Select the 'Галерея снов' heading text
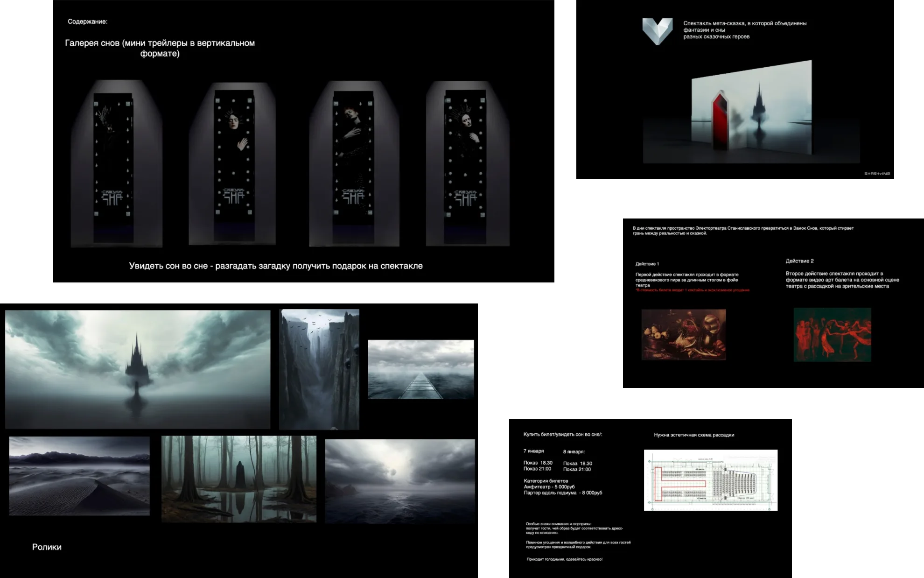 click(160, 48)
